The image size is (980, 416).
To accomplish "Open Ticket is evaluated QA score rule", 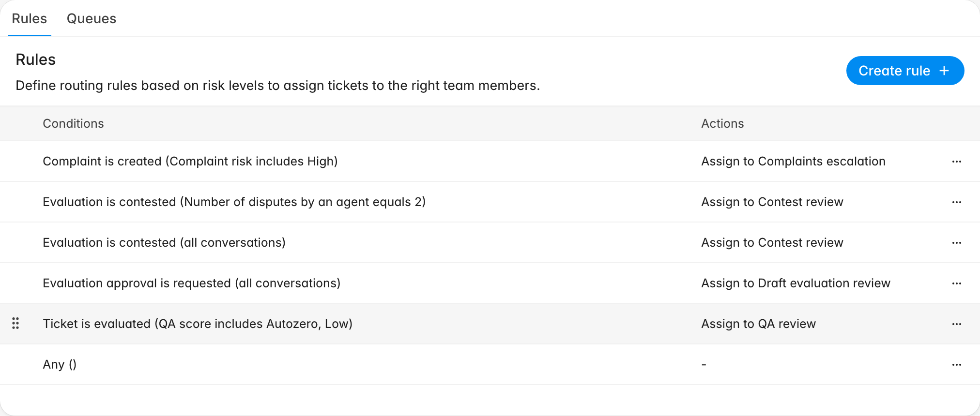I will pyautogui.click(x=490, y=324).
